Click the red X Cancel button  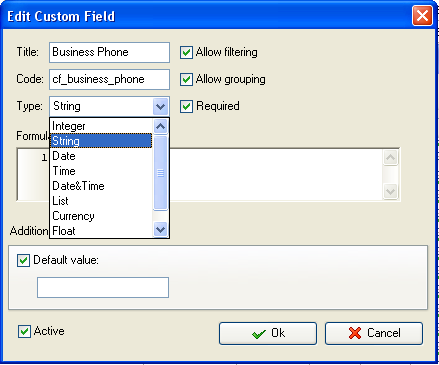(x=374, y=333)
